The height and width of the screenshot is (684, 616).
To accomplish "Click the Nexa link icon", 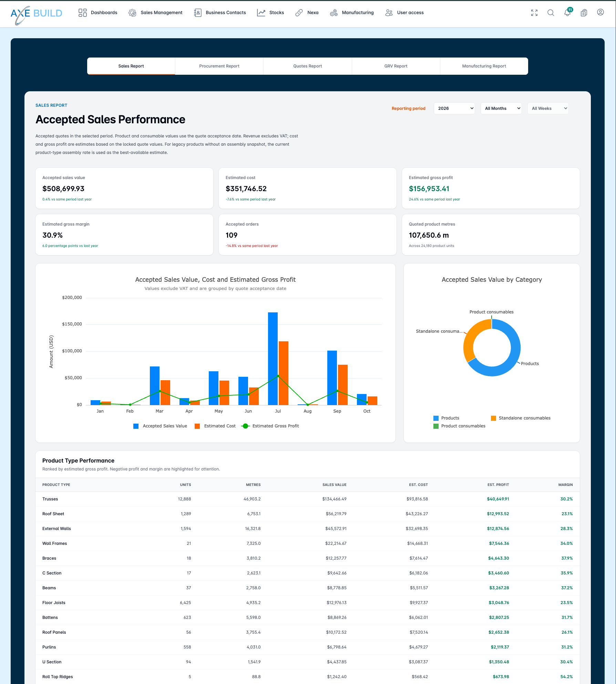I will [299, 13].
